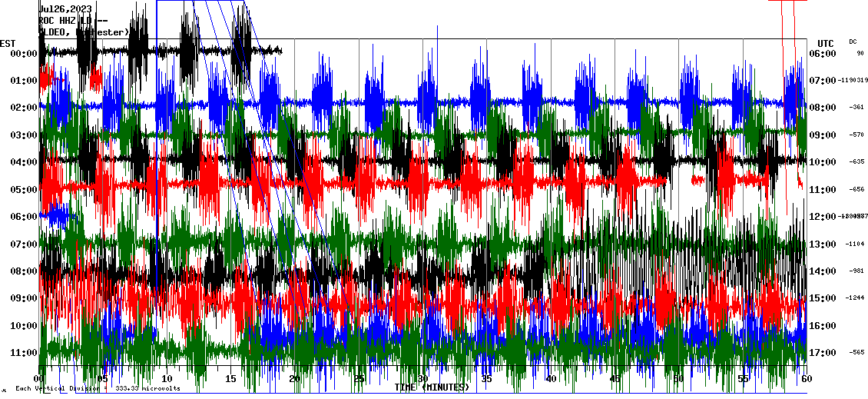The image size is (868, 399).
Task: Select the EST axis header
Action: click(8, 42)
